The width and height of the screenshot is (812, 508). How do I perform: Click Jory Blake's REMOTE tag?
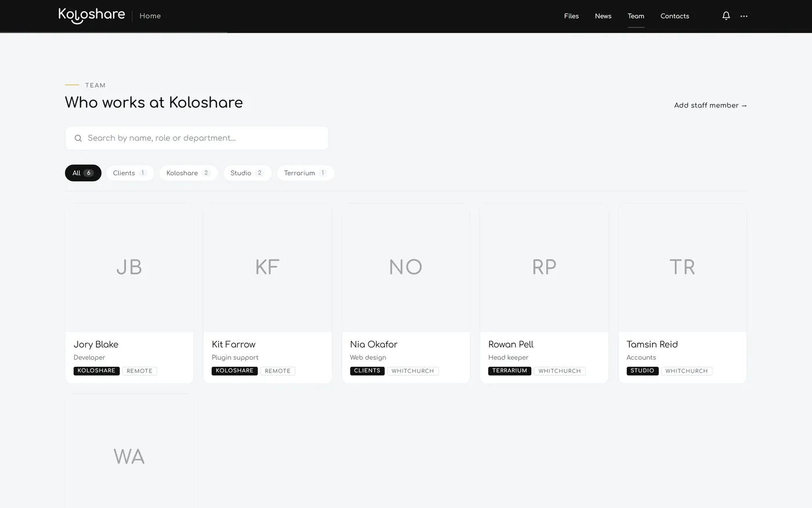[140, 371]
